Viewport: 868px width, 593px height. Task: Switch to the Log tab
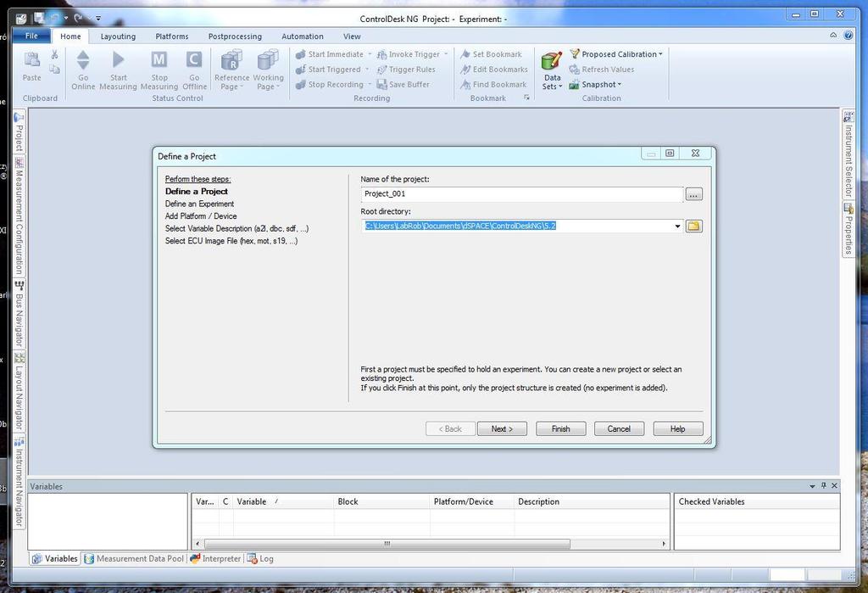pyautogui.click(x=260, y=558)
